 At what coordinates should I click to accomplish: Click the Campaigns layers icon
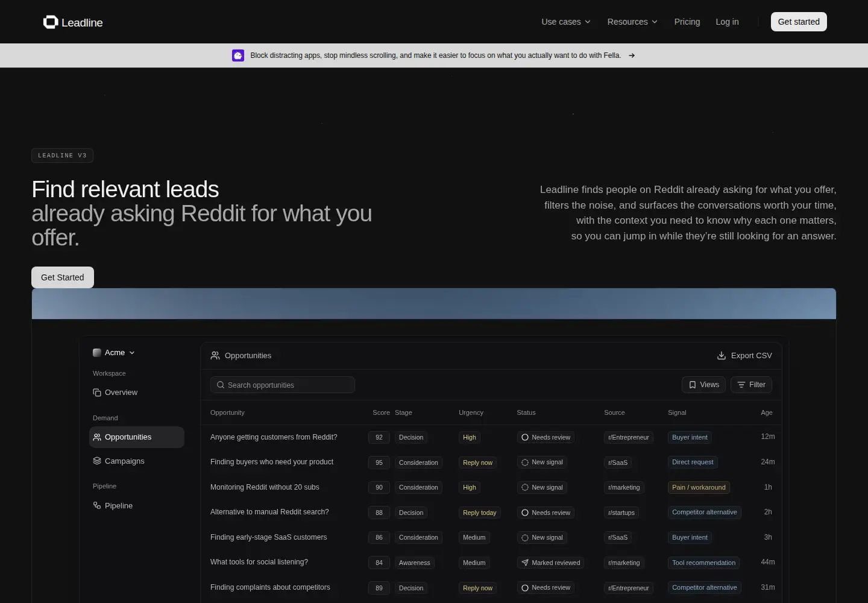(x=97, y=461)
